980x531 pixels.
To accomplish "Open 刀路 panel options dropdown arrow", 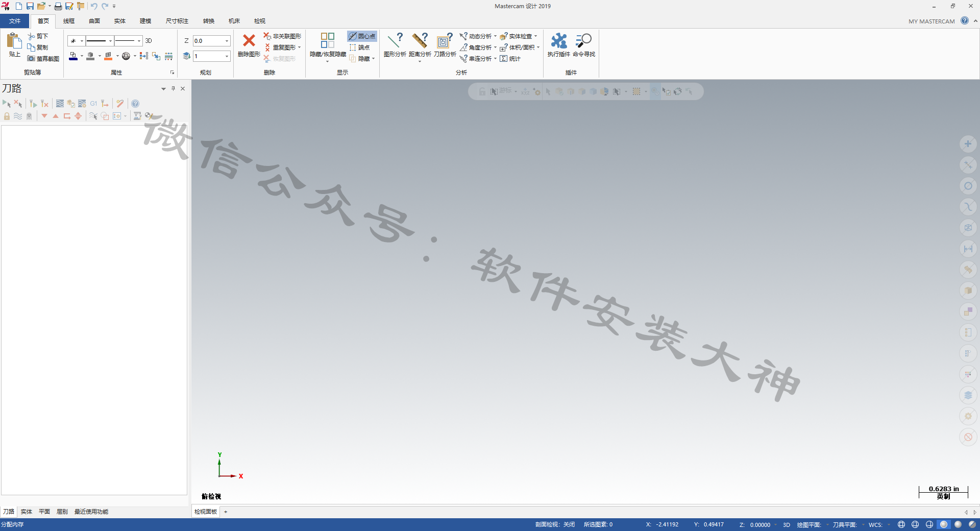I will [x=163, y=88].
